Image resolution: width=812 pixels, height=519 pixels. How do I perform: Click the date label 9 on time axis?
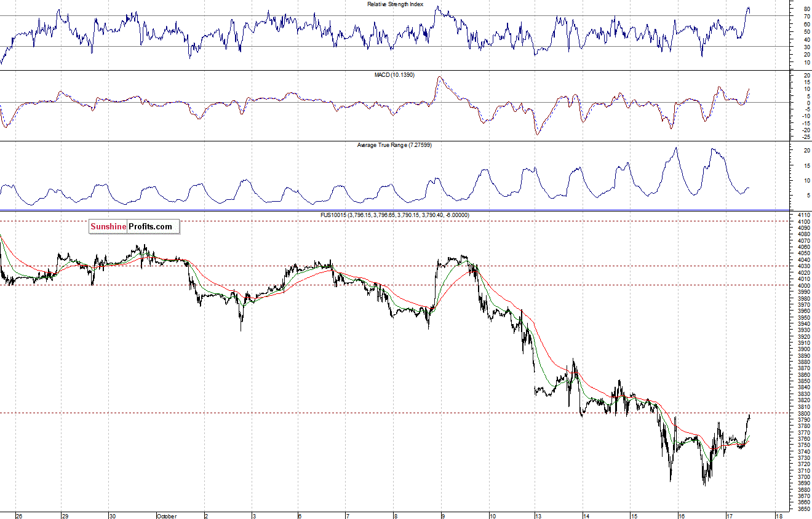(442, 516)
